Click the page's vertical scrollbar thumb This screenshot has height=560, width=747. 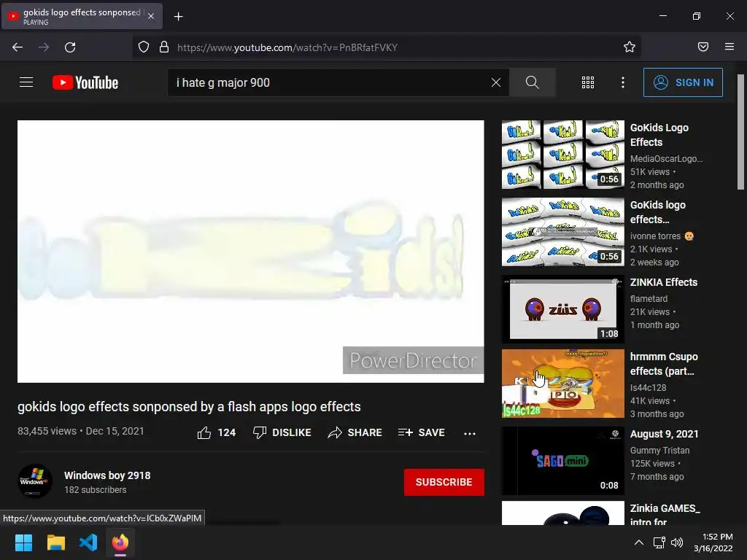(x=740, y=132)
